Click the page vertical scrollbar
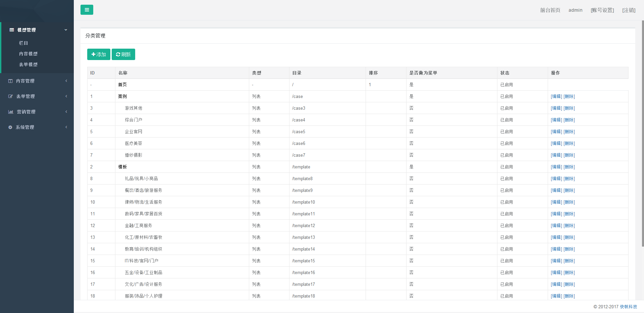The image size is (644, 313). click(x=643, y=134)
